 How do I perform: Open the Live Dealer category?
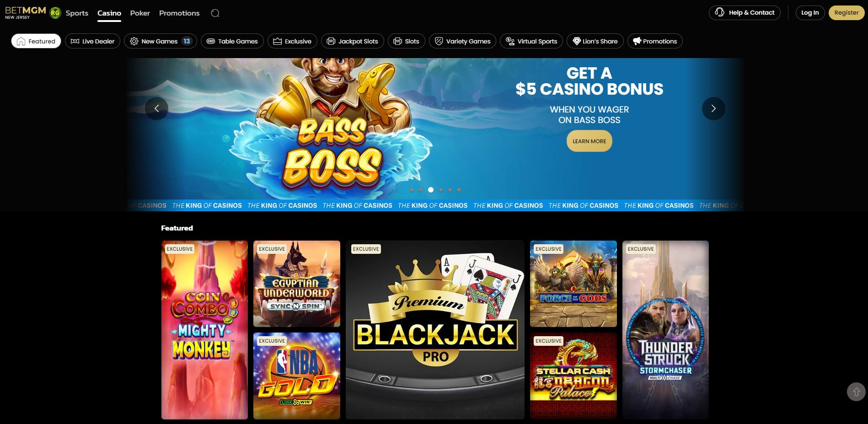93,41
